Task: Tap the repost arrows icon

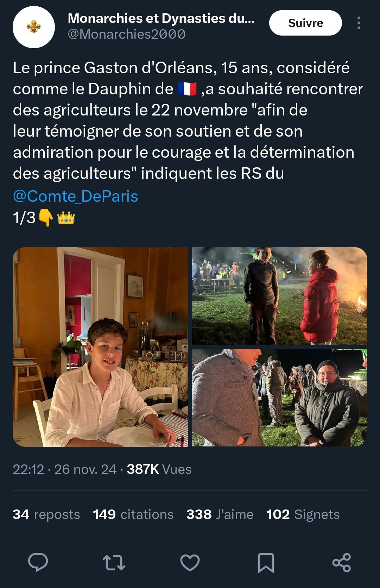Action: tap(114, 562)
